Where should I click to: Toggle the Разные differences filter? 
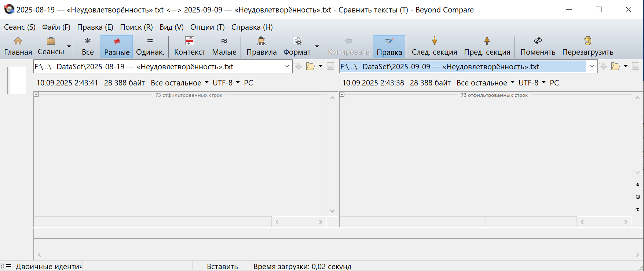point(117,46)
